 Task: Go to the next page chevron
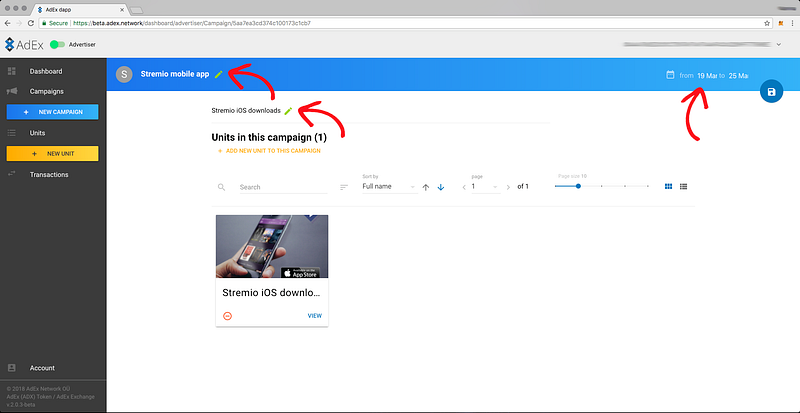[x=508, y=187]
